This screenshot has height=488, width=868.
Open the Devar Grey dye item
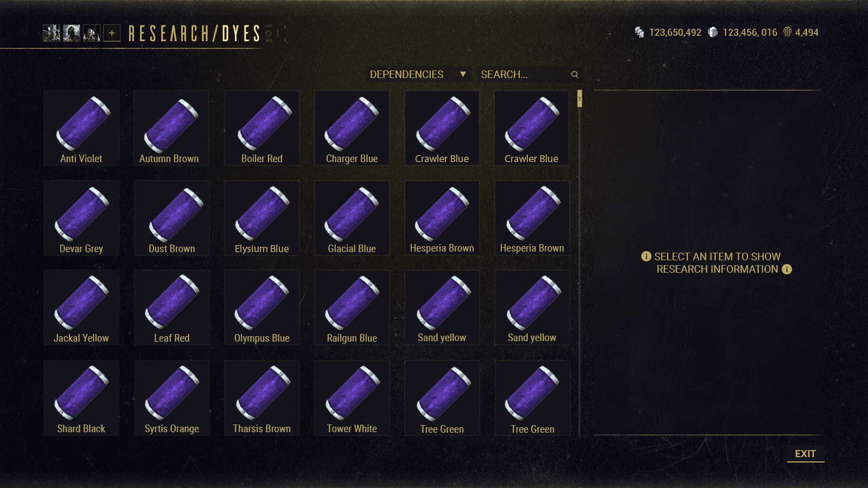81,218
